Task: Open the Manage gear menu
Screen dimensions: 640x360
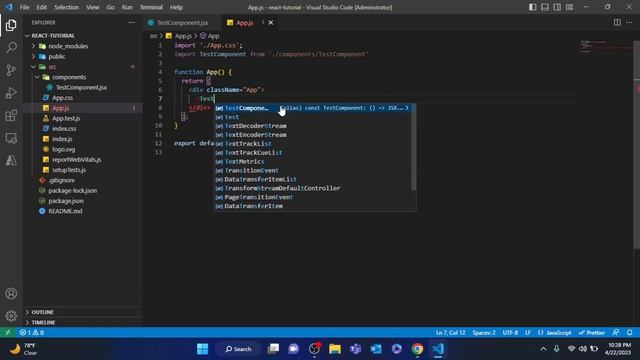Action: point(11,316)
